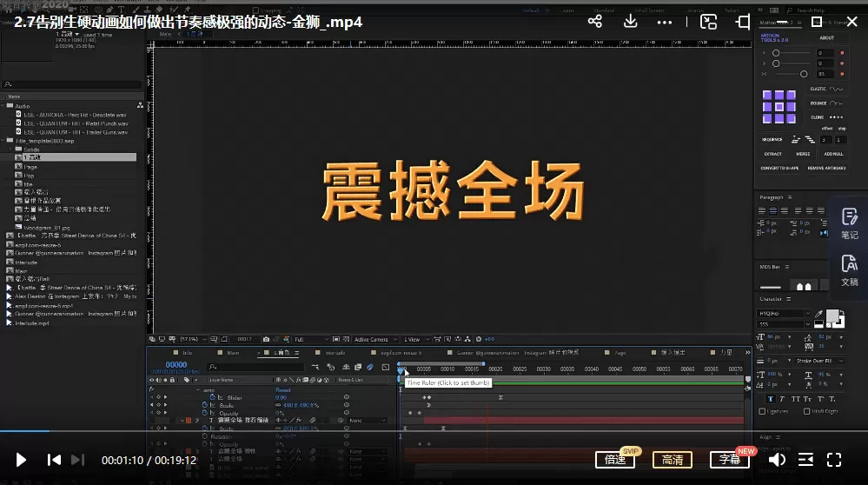Open the 文稿 transcript panel
868x485 pixels.
849,270
